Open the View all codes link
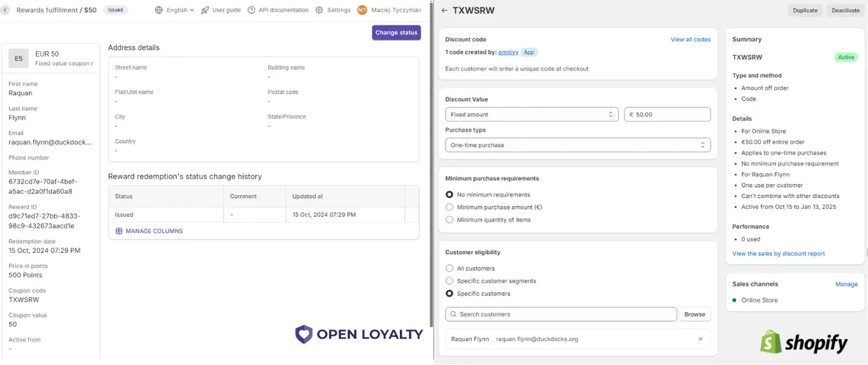This screenshot has height=365, width=868. point(690,40)
